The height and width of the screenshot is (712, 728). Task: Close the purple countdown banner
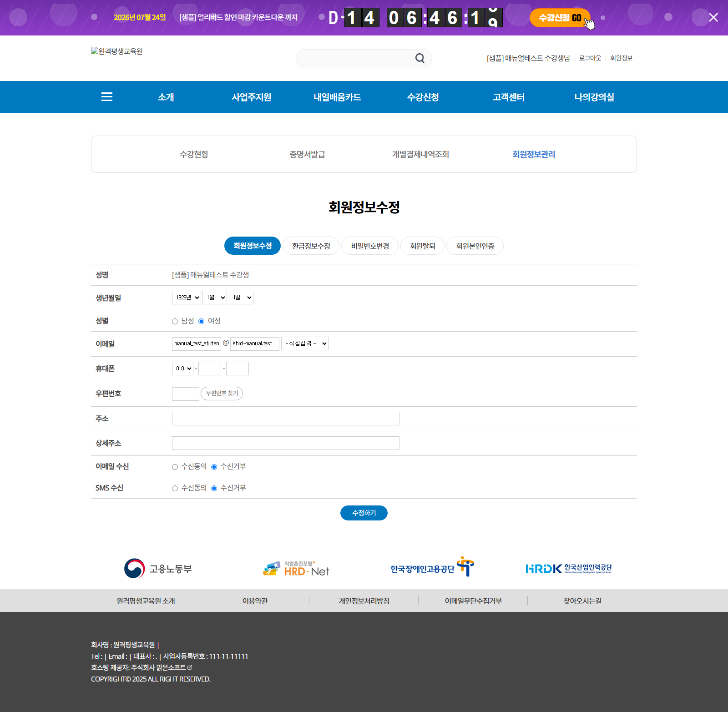point(713,17)
